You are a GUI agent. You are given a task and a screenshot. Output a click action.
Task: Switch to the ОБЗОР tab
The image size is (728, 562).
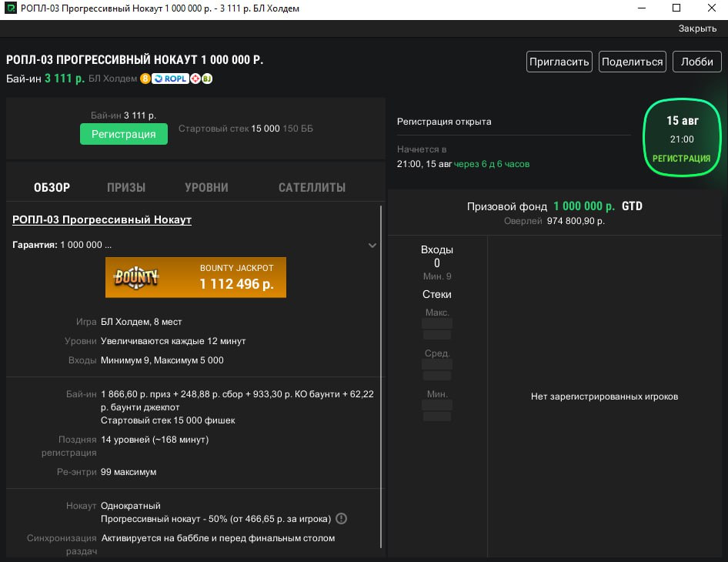point(52,188)
